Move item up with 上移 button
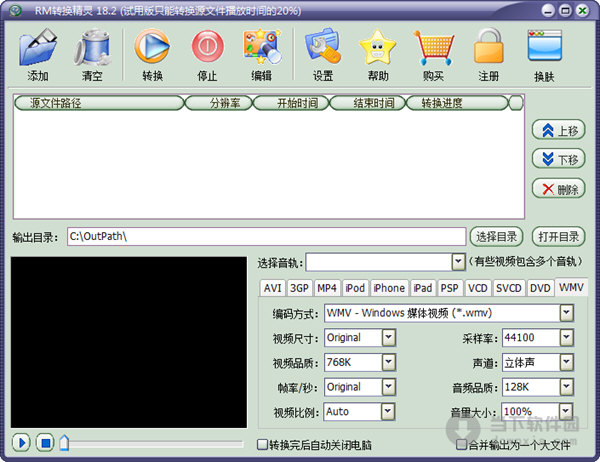This screenshot has height=462, width=600. coord(559,130)
